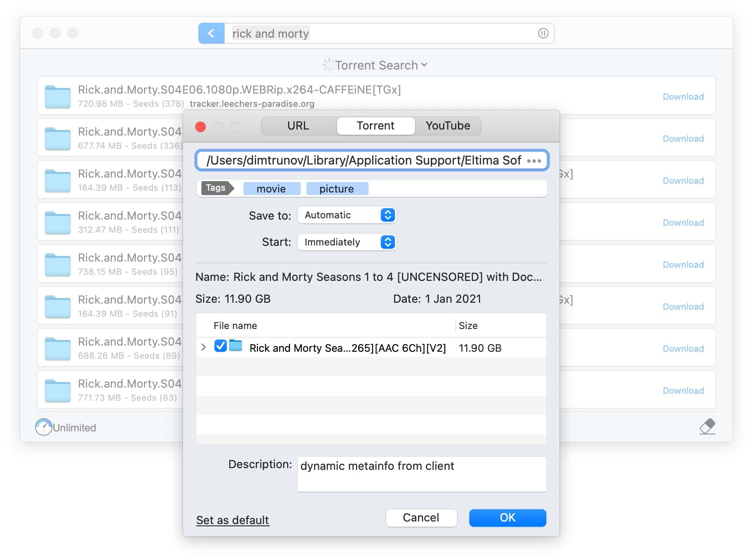The width and height of the screenshot is (753, 560).
Task: Click the File name column header
Action: [x=235, y=325]
